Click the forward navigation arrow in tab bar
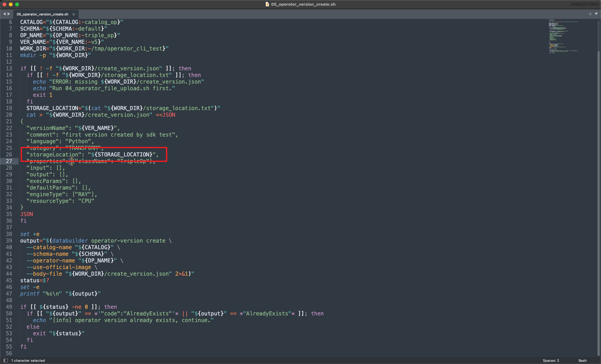 (9, 14)
